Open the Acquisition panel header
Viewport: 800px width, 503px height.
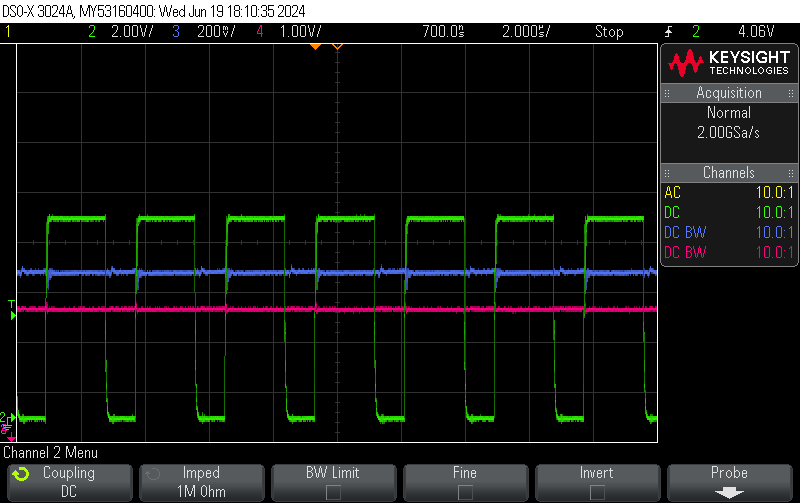(x=729, y=93)
